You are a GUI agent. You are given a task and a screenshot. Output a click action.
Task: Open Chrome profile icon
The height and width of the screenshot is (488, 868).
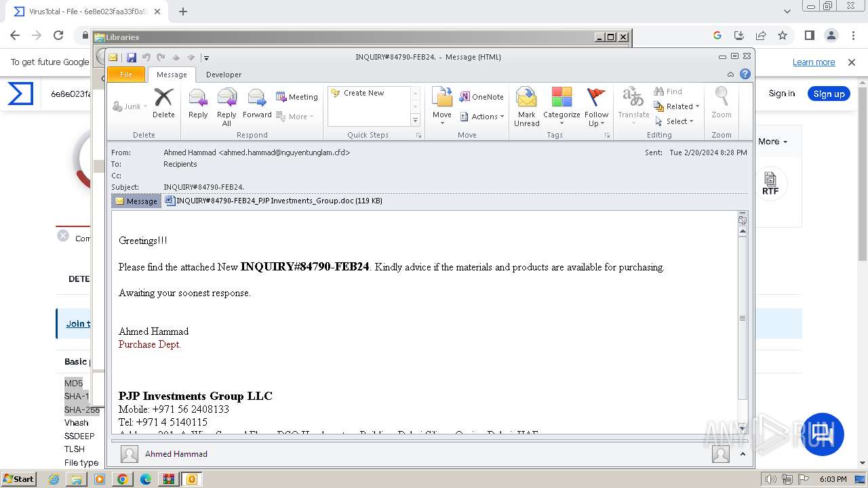click(831, 35)
